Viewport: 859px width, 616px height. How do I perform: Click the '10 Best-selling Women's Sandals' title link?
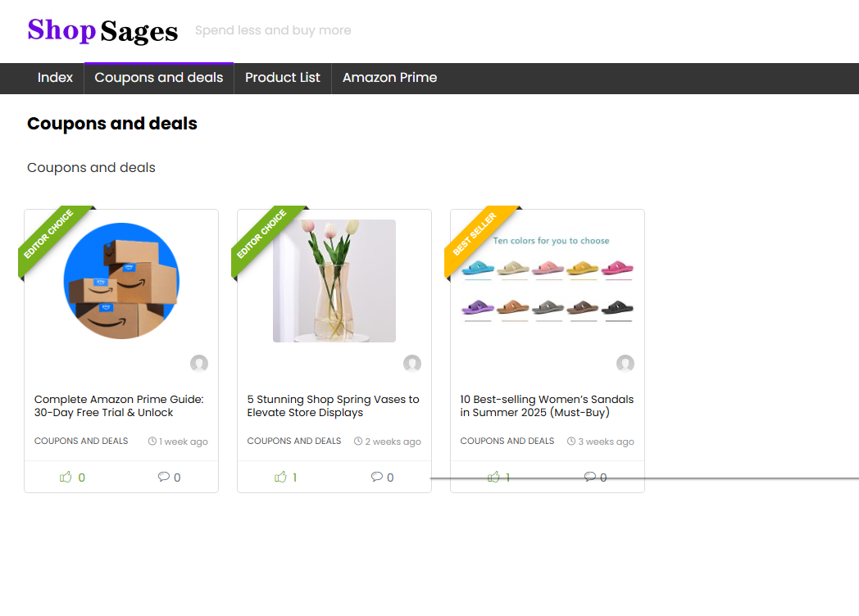click(x=547, y=405)
